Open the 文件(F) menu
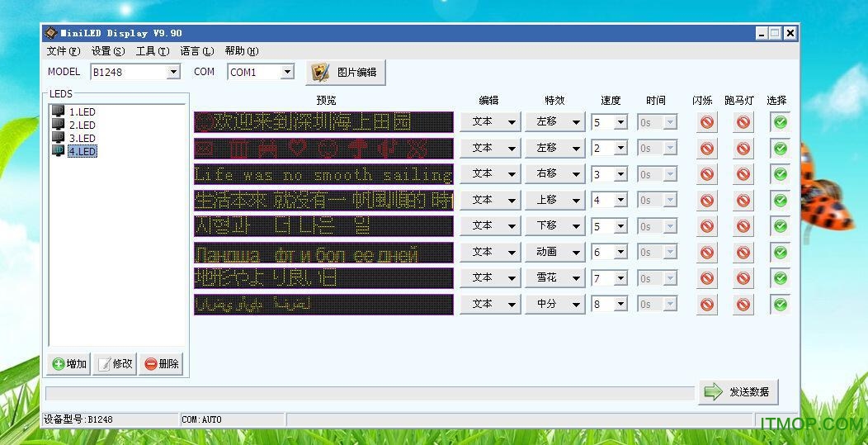Screen dimensions: 868x445 click(x=63, y=51)
